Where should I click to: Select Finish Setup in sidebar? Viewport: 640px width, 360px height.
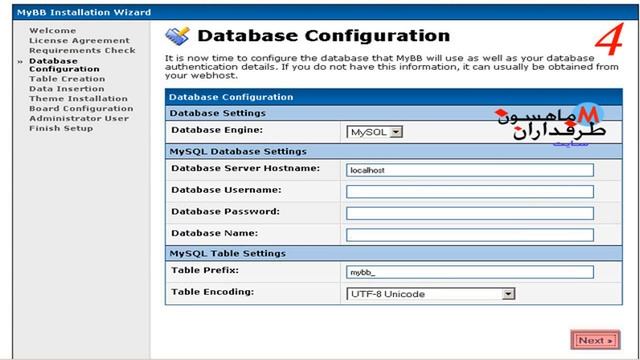pyautogui.click(x=61, y=128)
